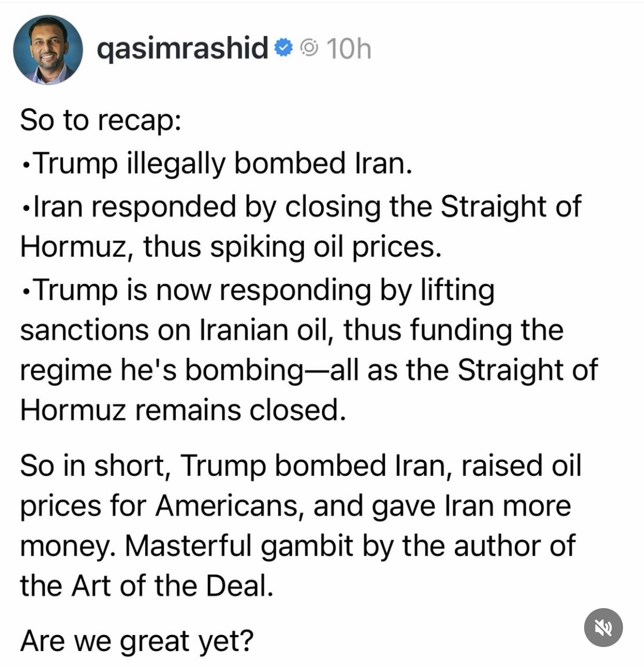Click the "So to recap:" line
The width and height of the screenshot is (644, 670).
(100, 120)
